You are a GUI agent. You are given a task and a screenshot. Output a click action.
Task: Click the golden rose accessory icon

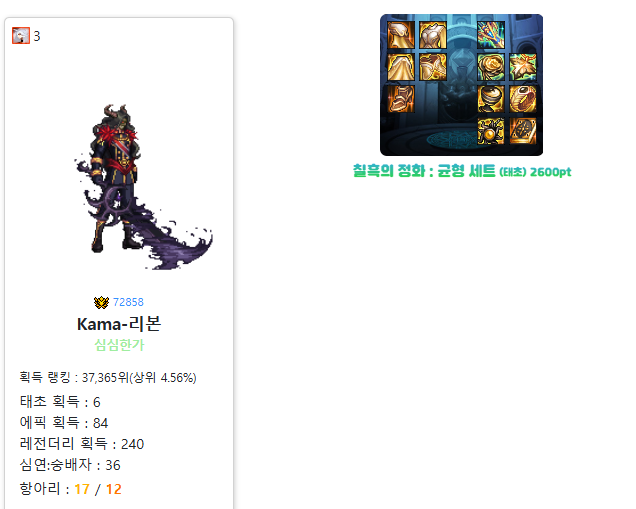491,67
